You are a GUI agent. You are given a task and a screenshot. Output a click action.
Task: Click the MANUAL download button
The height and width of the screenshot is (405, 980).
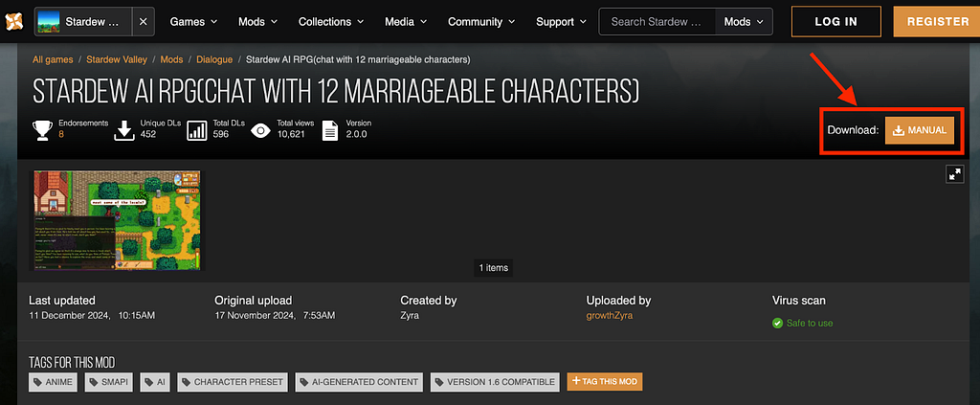920,130
